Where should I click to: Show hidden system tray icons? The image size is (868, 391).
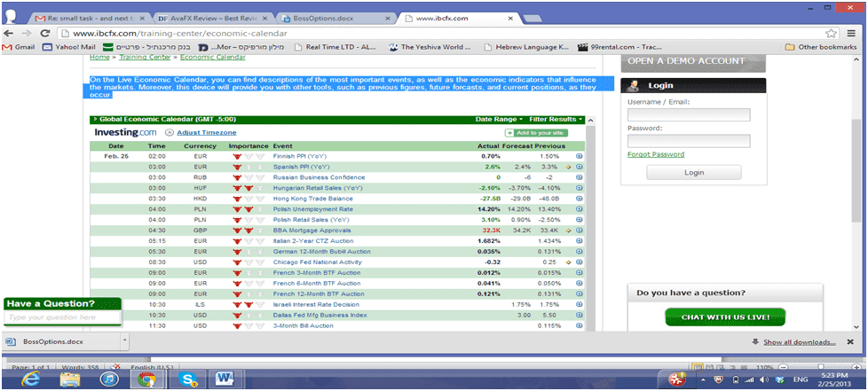point(703,380)
